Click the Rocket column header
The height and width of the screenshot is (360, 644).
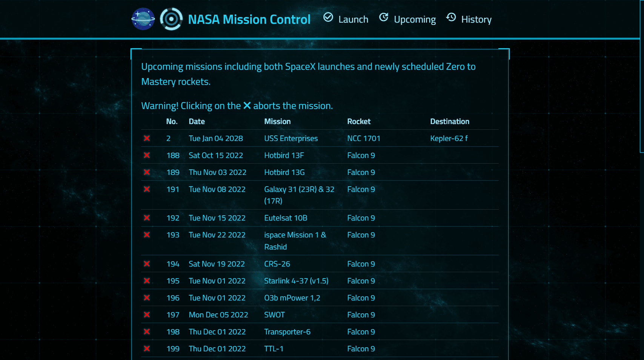pyautogui.click(x=359, y=121)
